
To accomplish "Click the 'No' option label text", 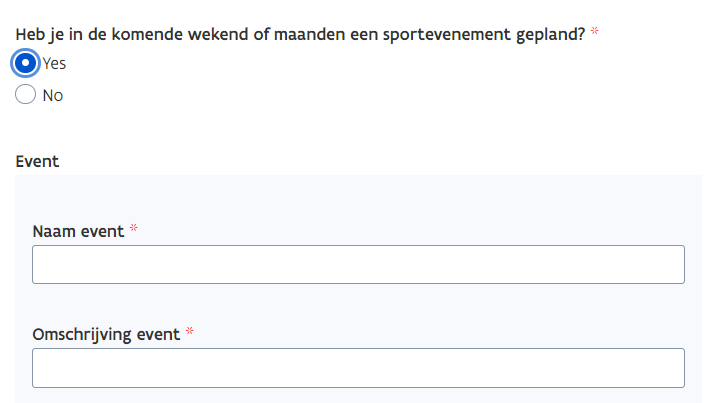I will click(53, 96).
